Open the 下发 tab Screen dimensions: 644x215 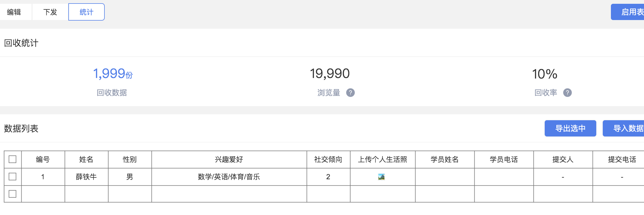(x=50, y=12)
